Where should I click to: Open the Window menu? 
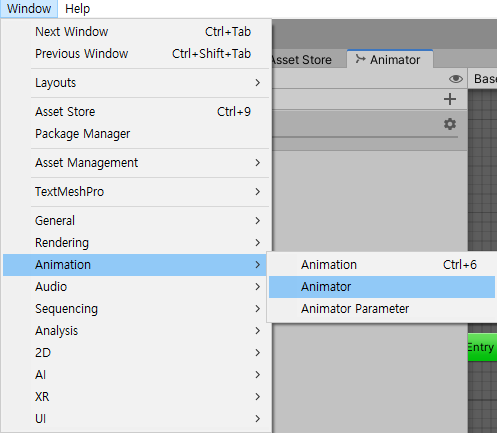pyautogui.click(x=29, y=9)
